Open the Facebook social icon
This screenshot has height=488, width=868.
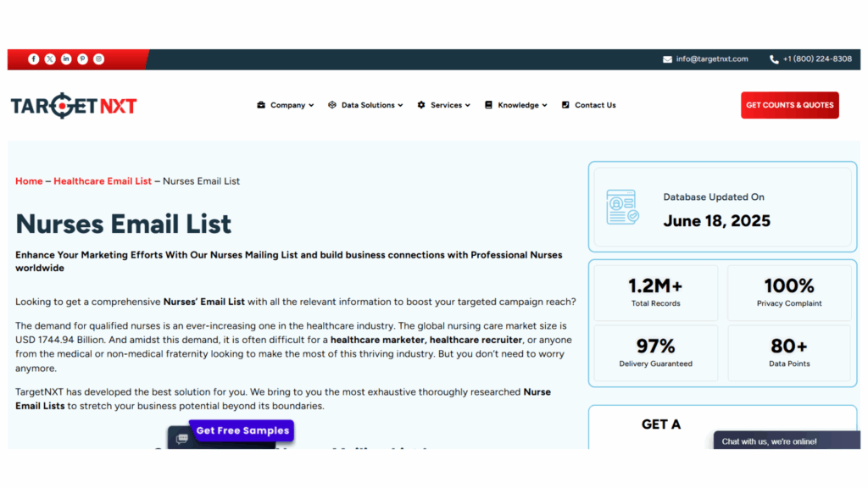tap(34, 59)
